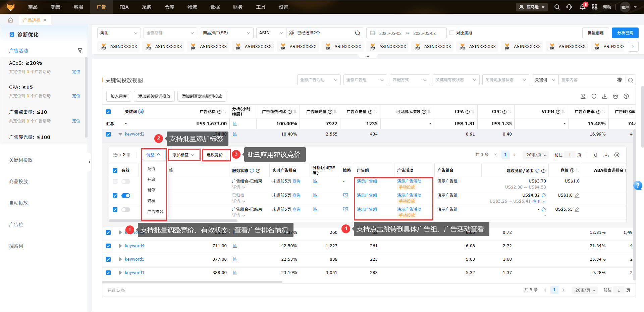
Task: Select 暂停 from the 调整 menu
Action: 151,190
